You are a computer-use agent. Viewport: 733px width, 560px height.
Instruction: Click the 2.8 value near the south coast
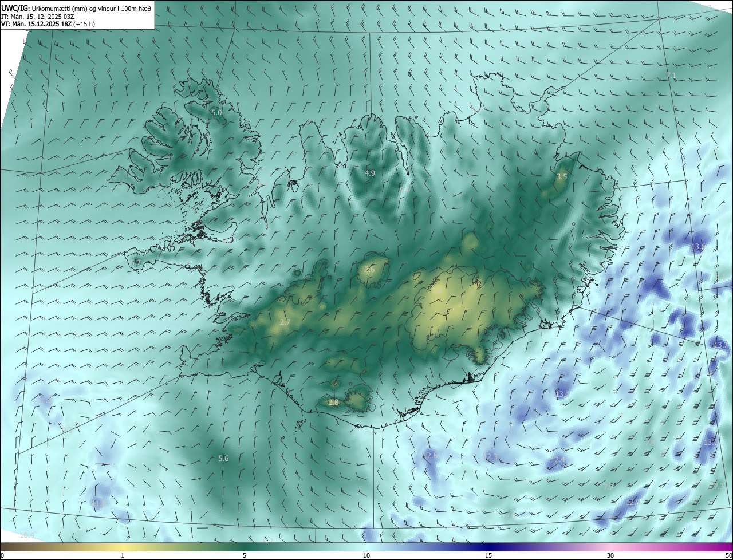click(333, 403)
